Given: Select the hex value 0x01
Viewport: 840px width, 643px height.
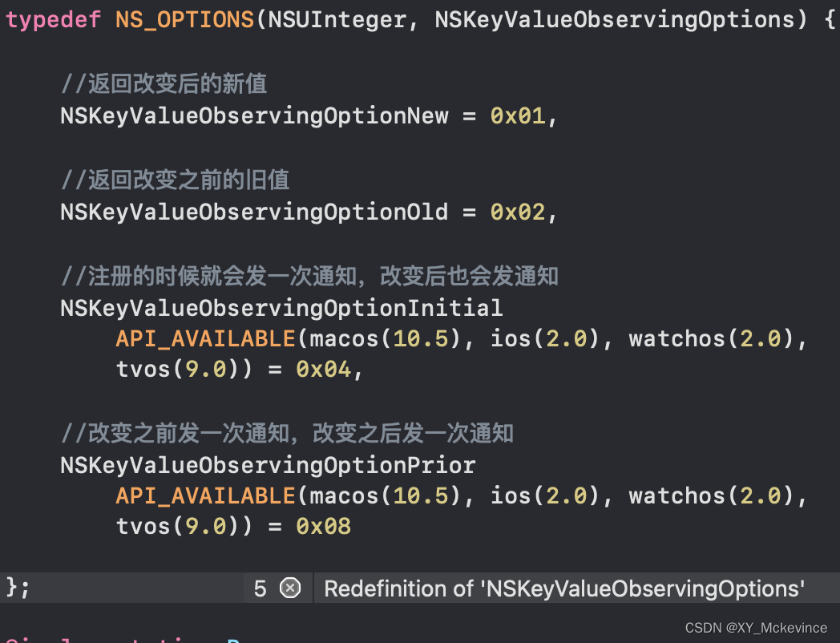Looking at the screenshot, I should [518, 115].
